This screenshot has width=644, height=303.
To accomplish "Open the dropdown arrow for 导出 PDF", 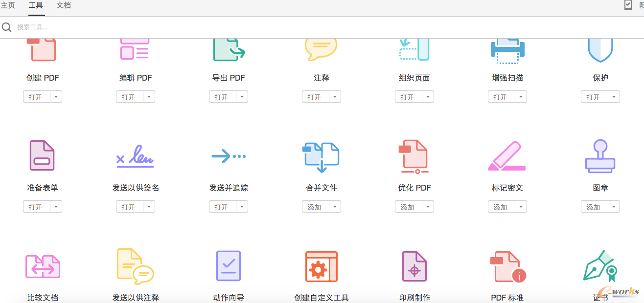I will [242, 97].
